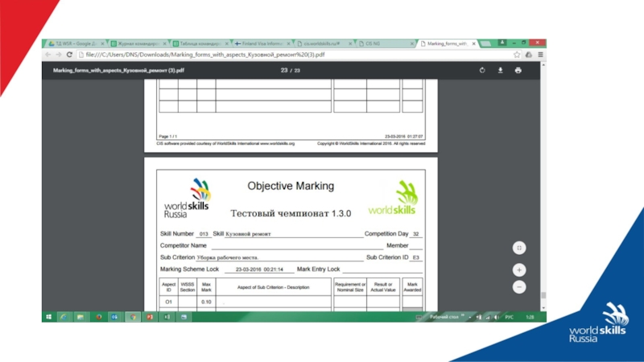
Task: Zoom in on the PDF
Action: coord(519,270)
